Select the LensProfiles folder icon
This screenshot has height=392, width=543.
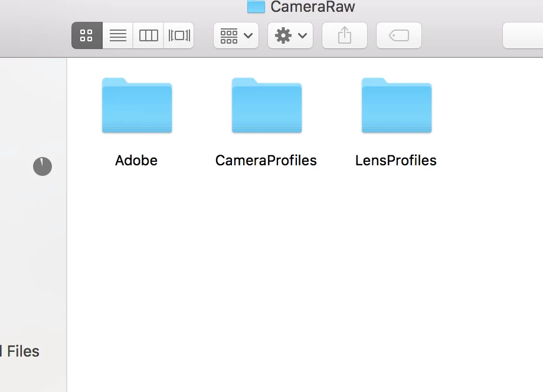[397, 105]
